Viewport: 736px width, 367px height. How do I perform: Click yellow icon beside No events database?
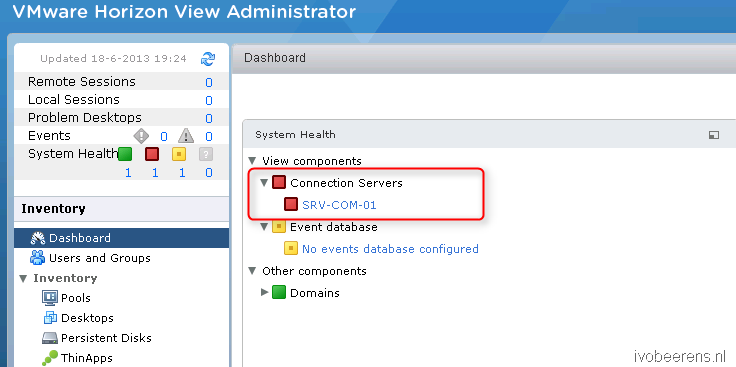291,248
